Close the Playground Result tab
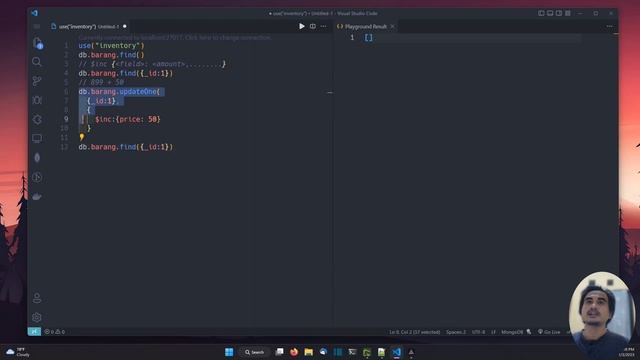 point(392,27)
